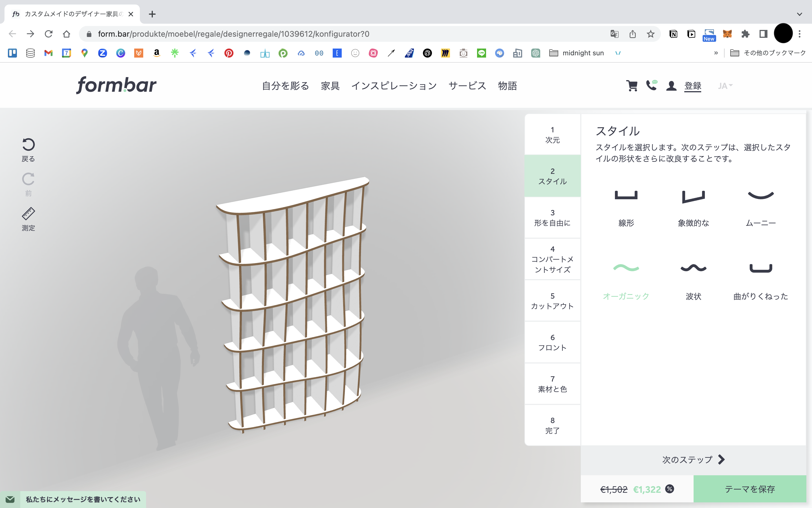This screenshot has width=812, height=508.
Task: Click 私たちにメッセージを書いてください
Action: (x=83, y=499)
